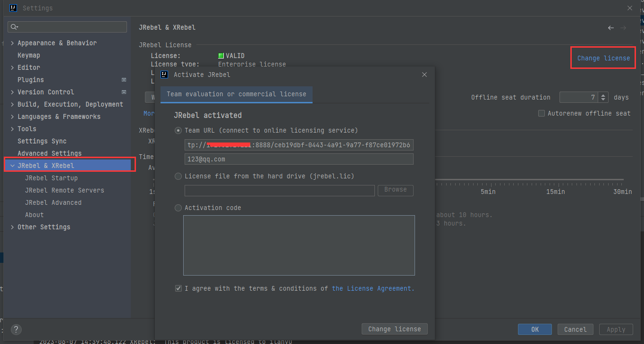Open the JRebel About page
This screenshot has height=344, width=644.
pyautogui.click(x=34, y=215)
